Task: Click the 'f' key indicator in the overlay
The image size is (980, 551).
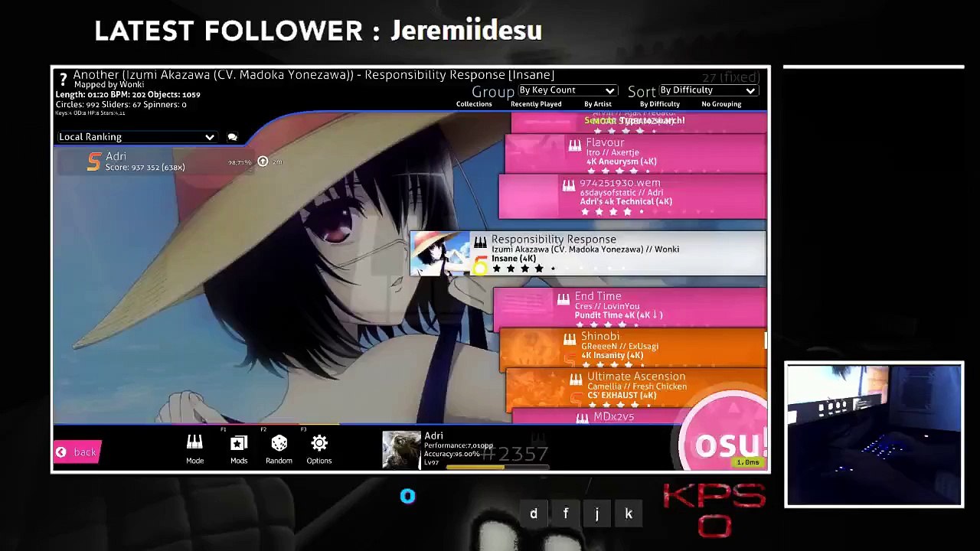Action: pos(566,514)
